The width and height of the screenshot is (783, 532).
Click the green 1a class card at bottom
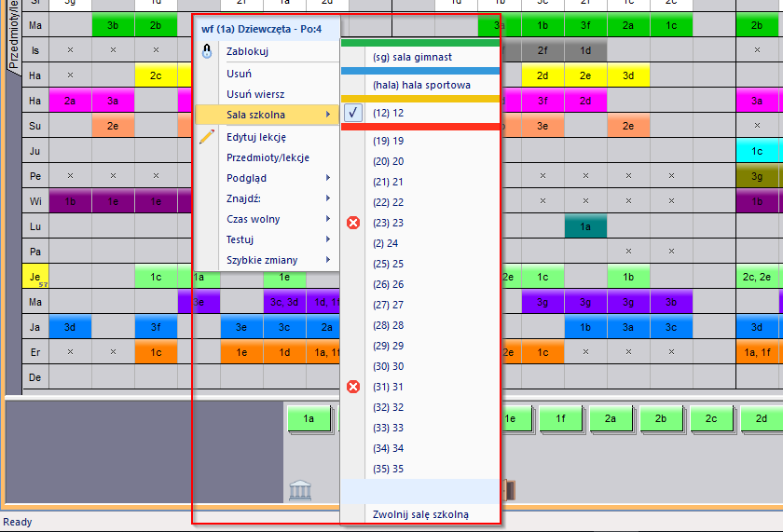[309, 419]
